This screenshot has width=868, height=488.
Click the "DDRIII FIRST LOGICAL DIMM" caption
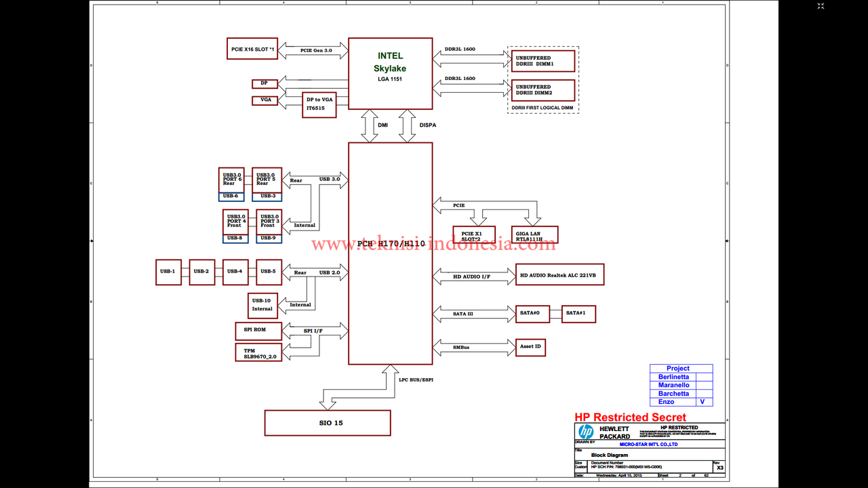click(x=542, y=108)
